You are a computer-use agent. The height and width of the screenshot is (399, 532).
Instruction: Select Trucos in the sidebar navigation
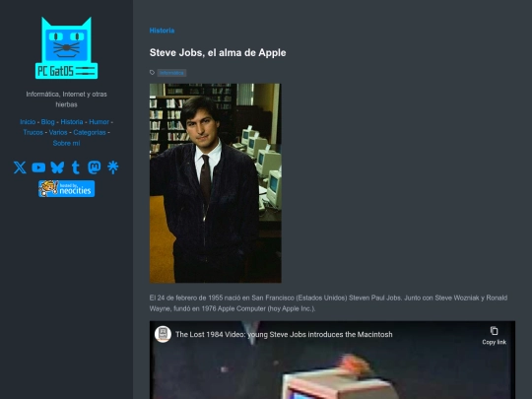pos(33,132)
